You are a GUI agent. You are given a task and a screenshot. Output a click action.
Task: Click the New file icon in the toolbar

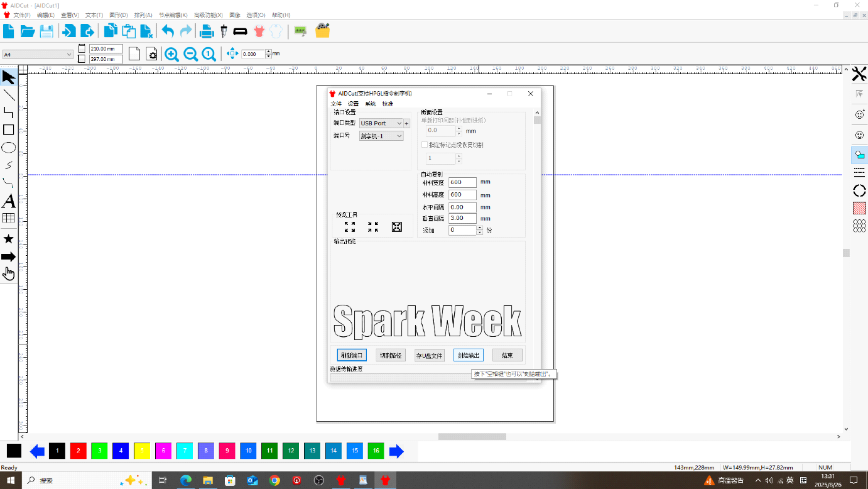(9, 31)
